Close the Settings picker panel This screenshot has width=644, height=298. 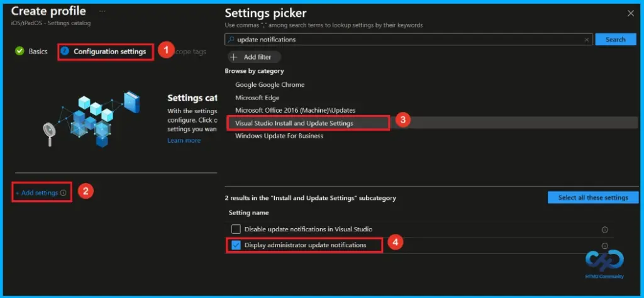(x=630, y=14)
